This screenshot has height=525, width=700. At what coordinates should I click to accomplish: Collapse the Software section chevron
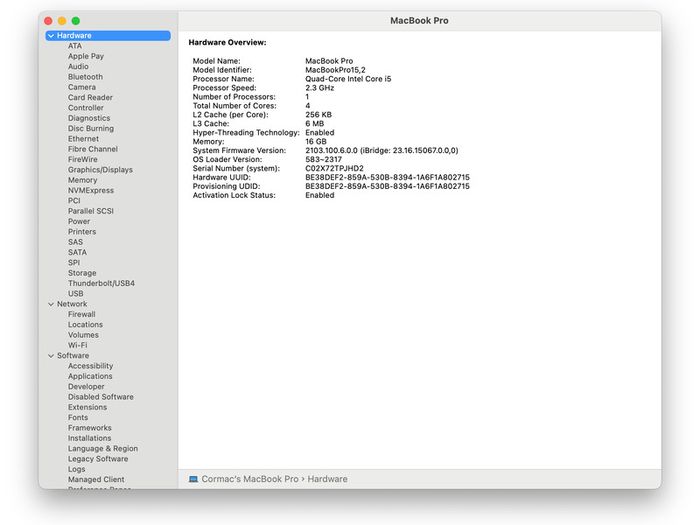(51, 356)
